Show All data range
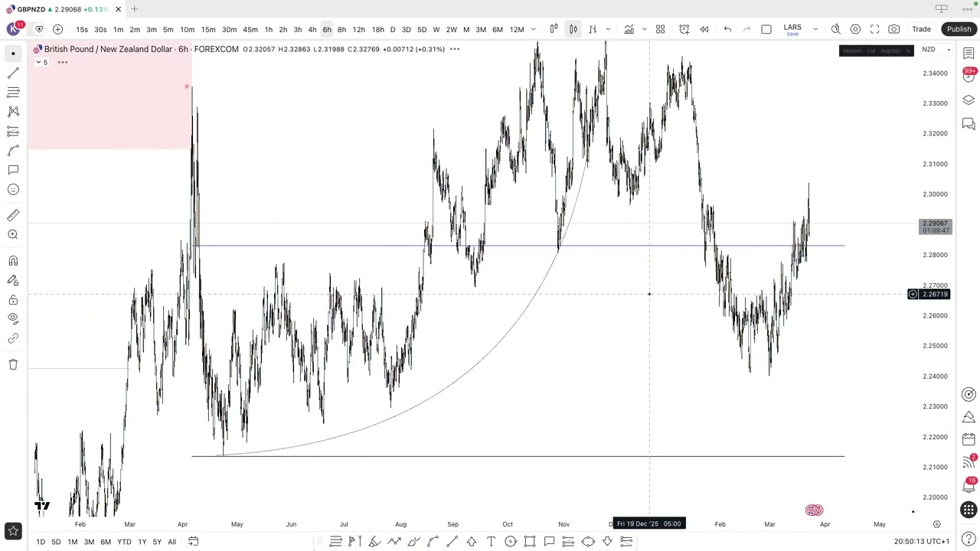Viewport: 980px width, 551px height. (x=171, y=542)
